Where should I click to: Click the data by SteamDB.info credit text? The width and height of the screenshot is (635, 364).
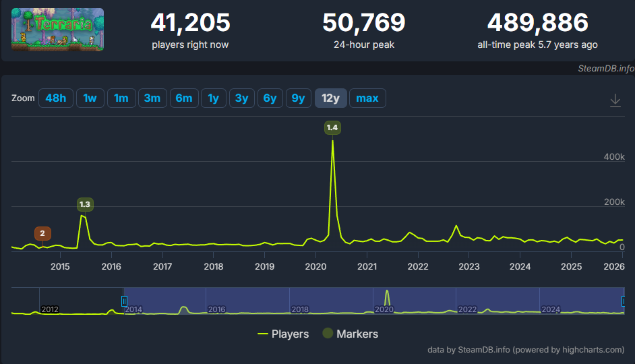click(526, 349)
